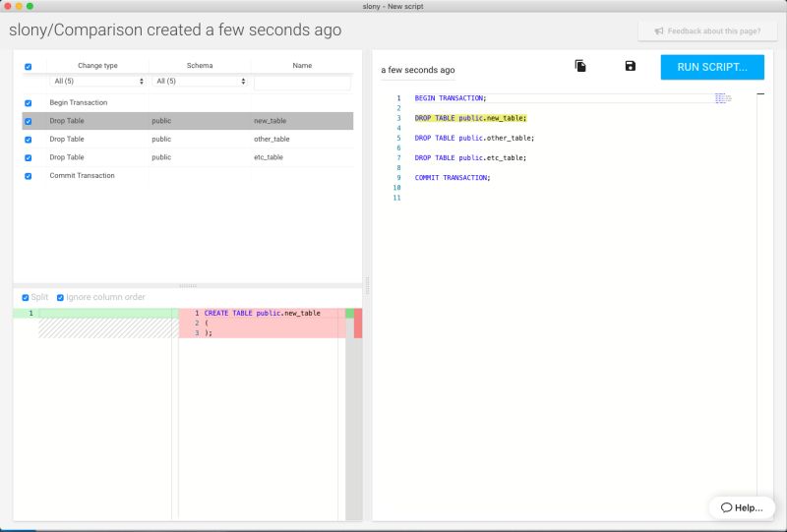Click line number 11 in script editor

pos(396,198)
